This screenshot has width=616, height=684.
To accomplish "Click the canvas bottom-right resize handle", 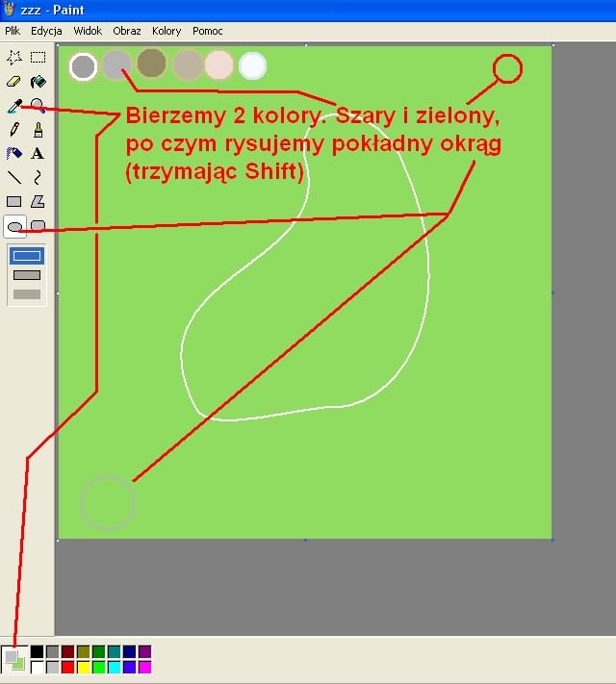I will tap(552, 540).
